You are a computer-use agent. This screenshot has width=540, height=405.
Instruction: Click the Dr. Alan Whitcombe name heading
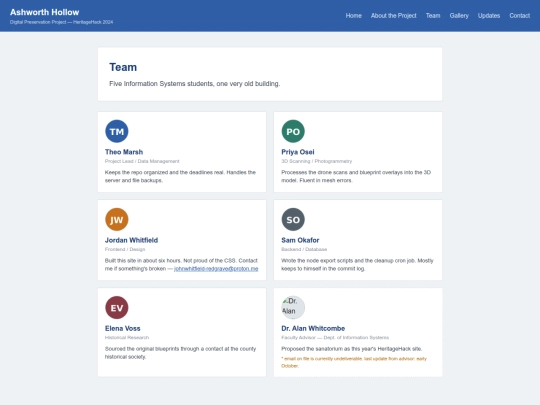(313, 328)
